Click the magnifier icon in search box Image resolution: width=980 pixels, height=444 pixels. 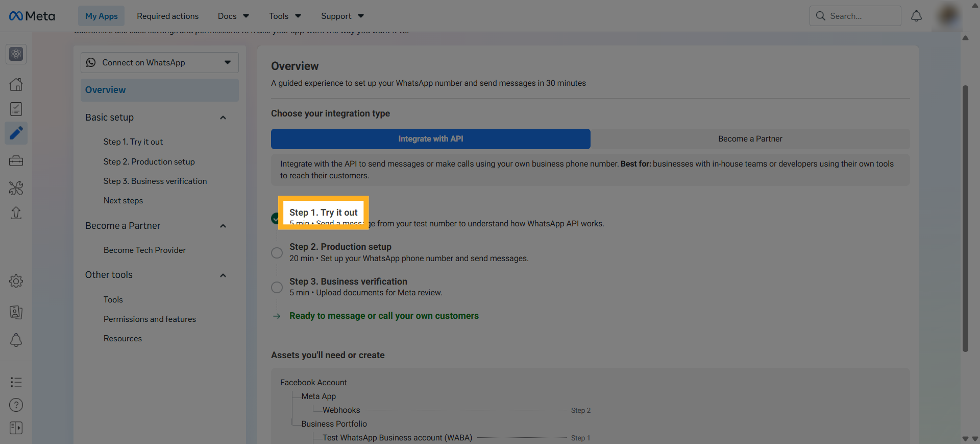[821, 16]
